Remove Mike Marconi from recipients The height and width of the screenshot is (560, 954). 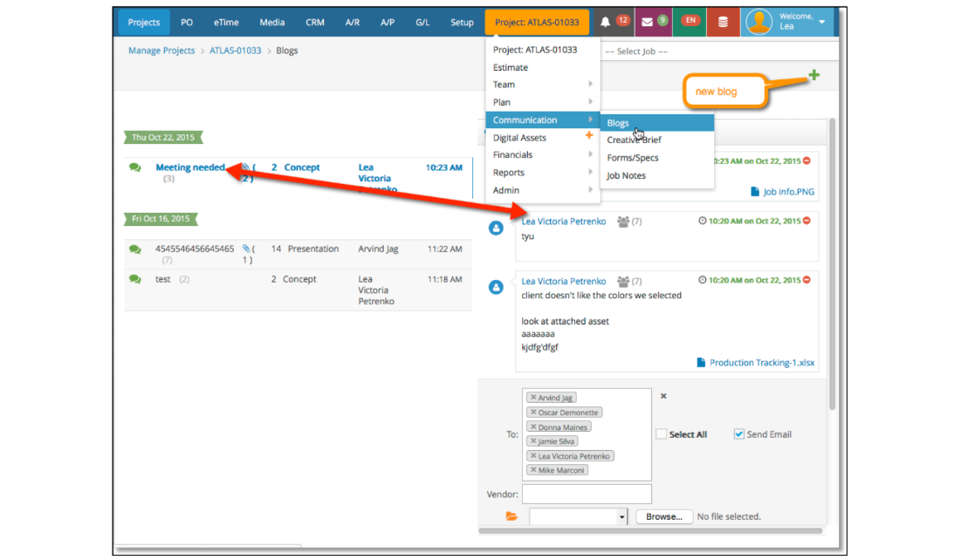pyautogui.click(x=533, y=470)
